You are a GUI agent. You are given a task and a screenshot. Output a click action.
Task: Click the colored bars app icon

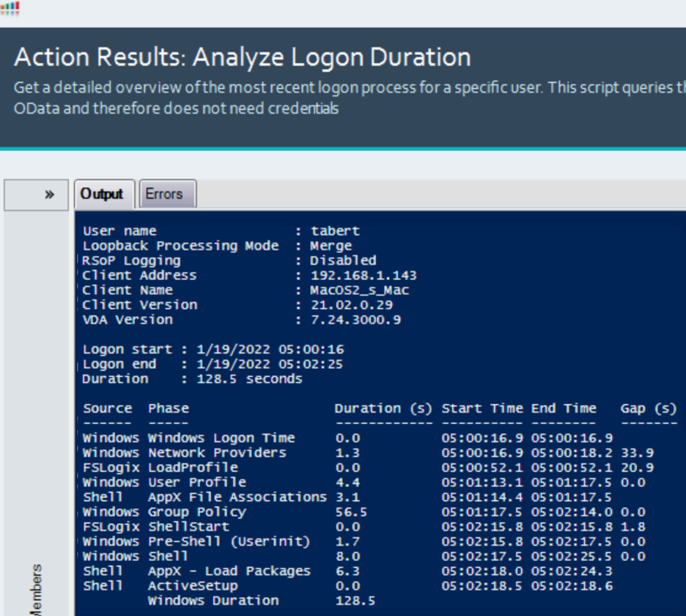click(x=10, y=8)
